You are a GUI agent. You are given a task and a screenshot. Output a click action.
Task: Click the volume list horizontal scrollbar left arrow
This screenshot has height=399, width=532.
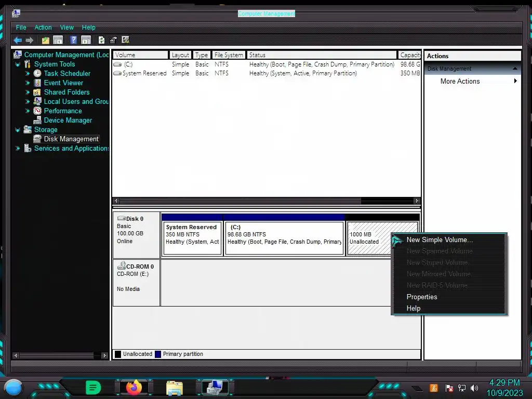(x=116, y=201)
